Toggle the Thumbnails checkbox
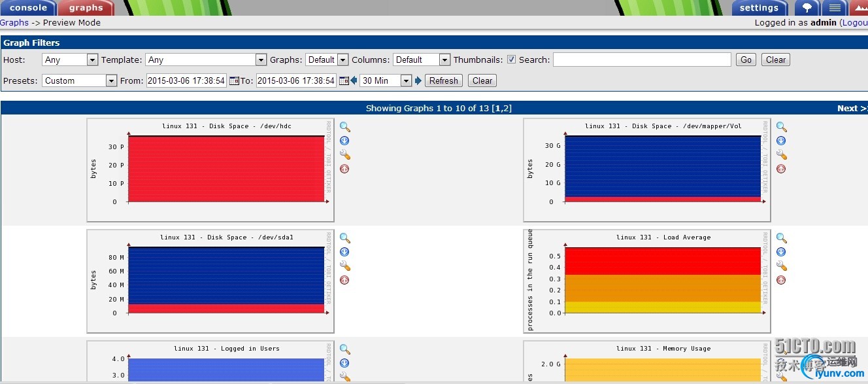 [x=511, y=60]
